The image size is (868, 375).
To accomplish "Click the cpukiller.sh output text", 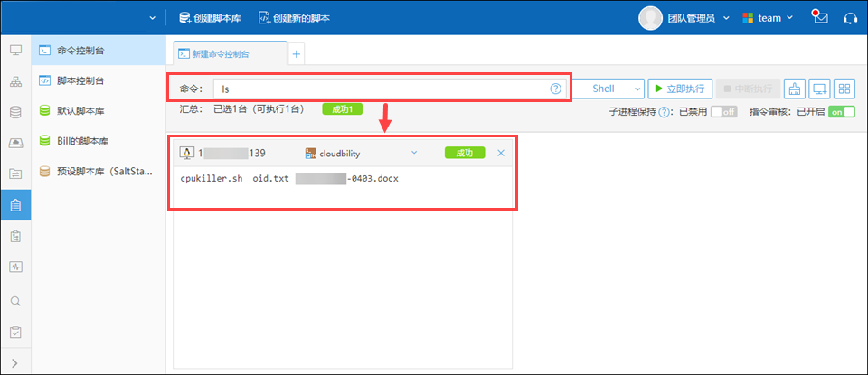I will pyautogui.click(x=212, y=179).
